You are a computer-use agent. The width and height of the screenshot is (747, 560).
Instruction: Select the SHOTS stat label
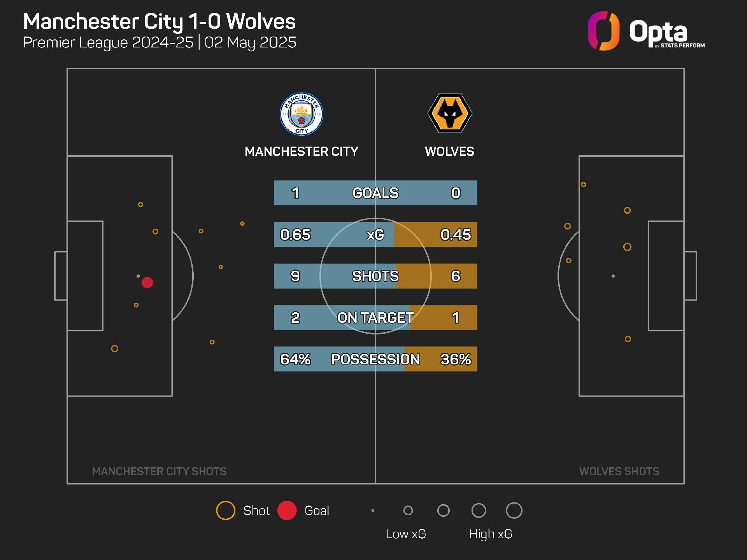pos(375,276)
